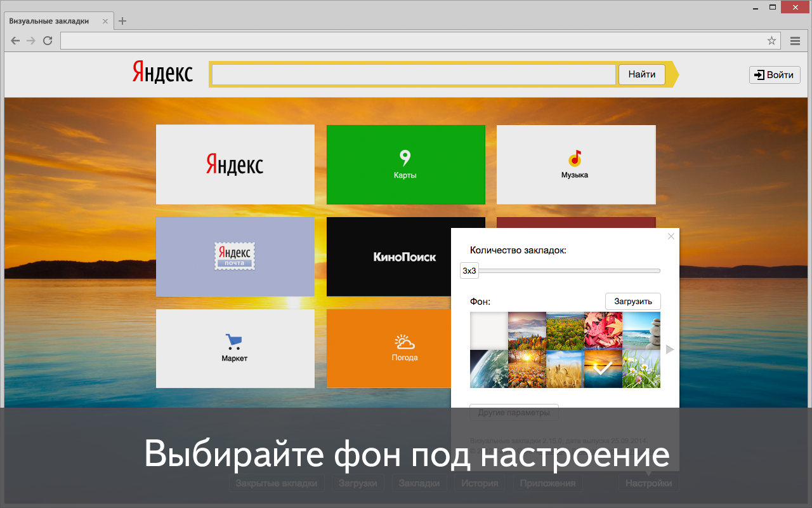Open the Yandex Mail bookmark tile
The image size is (812, 508).
pyautogui.click(x=235, y=257)
